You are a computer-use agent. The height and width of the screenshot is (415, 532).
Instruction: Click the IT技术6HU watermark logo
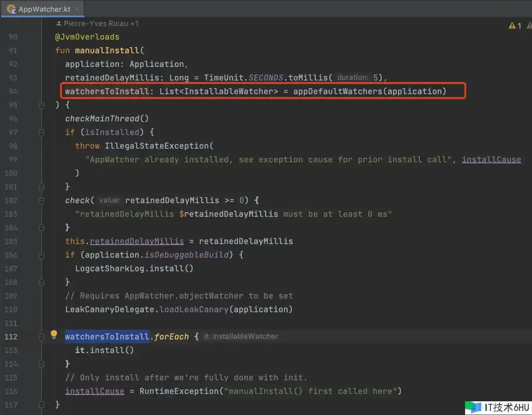(498, 407)
